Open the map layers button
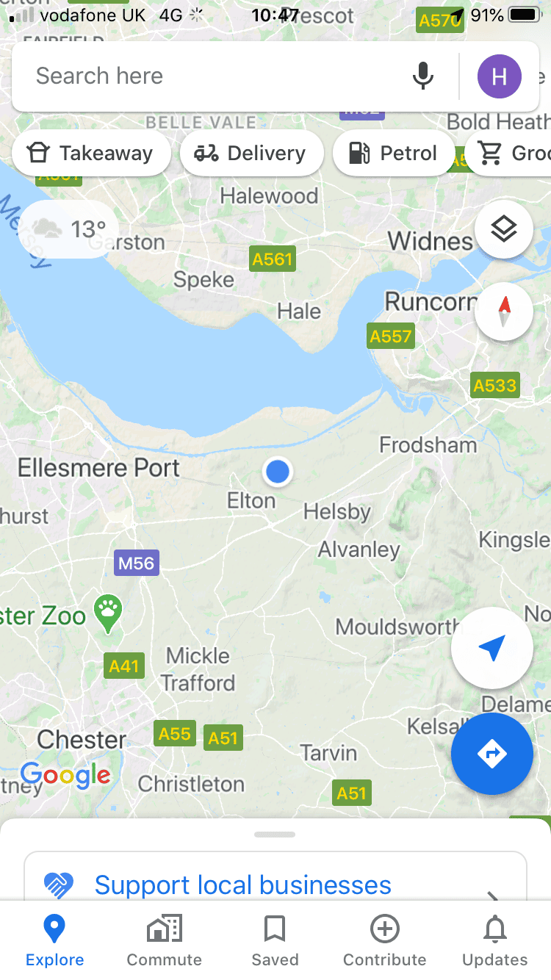 [504, 230]
